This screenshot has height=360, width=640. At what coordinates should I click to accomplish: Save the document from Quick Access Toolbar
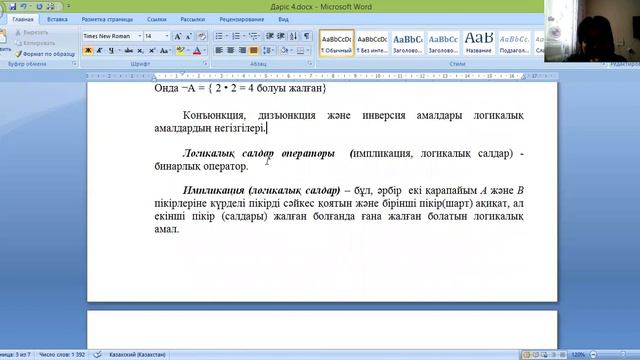pos(12,6)
